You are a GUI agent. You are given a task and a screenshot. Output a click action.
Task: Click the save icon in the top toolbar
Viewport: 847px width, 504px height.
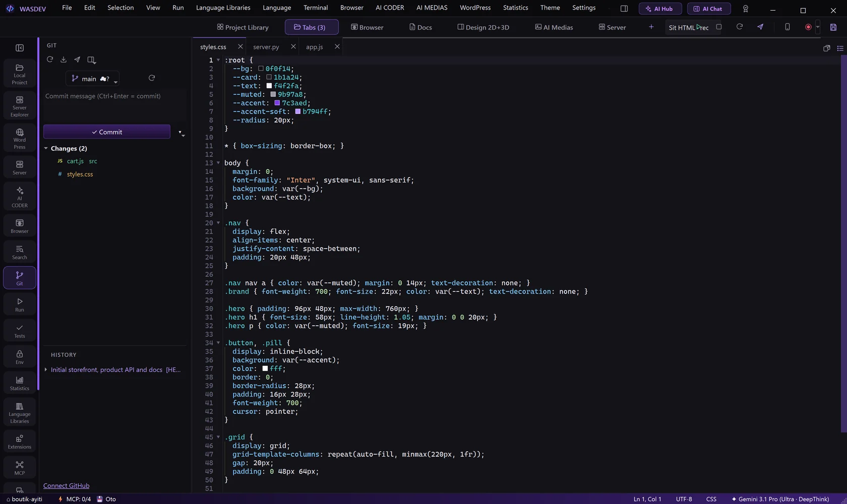point(833,27)
